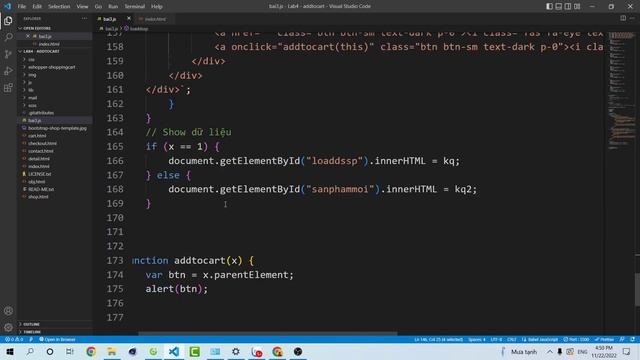Open shop.html in the file tree
Image resolution: width=640 pixels, height=360 pixels.
coord(38,197)
